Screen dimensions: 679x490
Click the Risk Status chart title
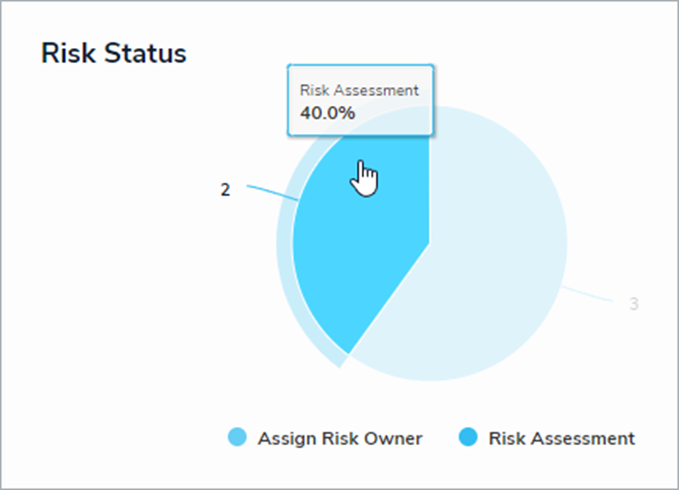[113, 53]
